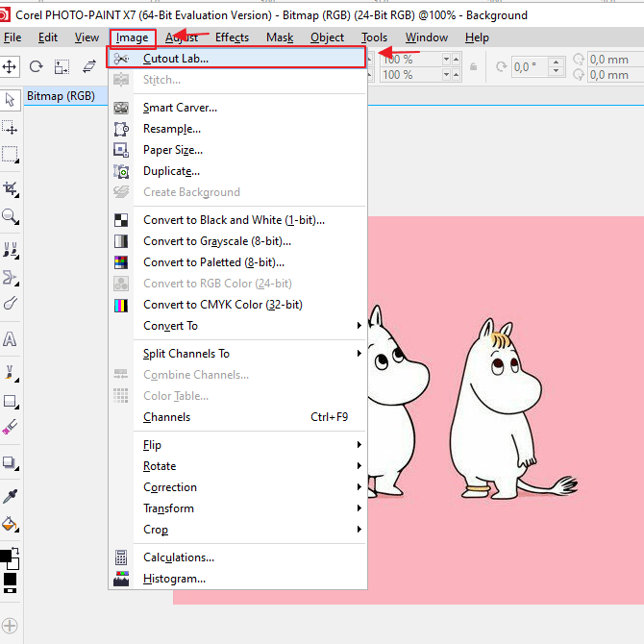Expand the Correction submenu

click(x=236, y=487)
